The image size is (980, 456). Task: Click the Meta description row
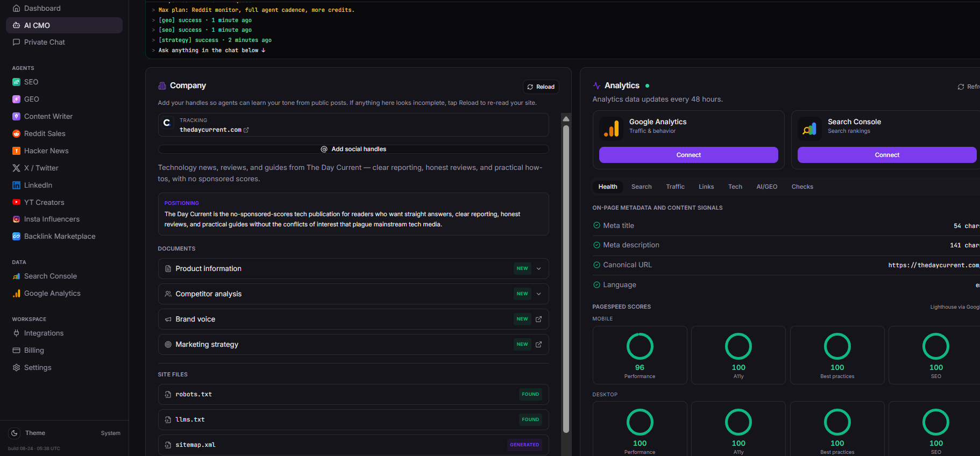786,245
